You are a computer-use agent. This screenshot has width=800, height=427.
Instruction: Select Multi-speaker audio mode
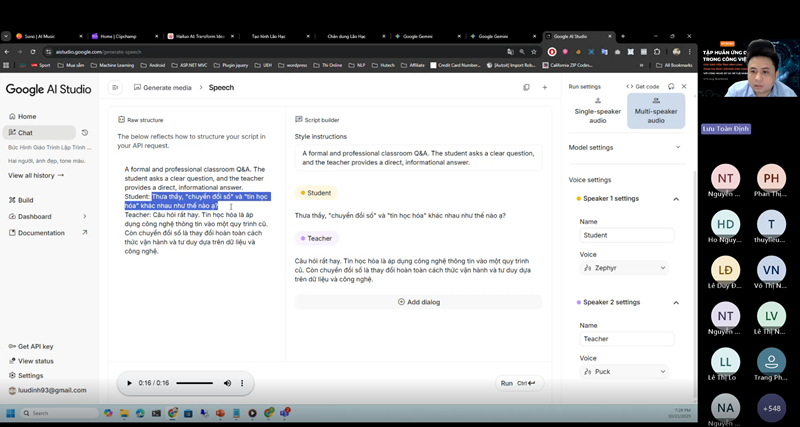pos(655,111)
